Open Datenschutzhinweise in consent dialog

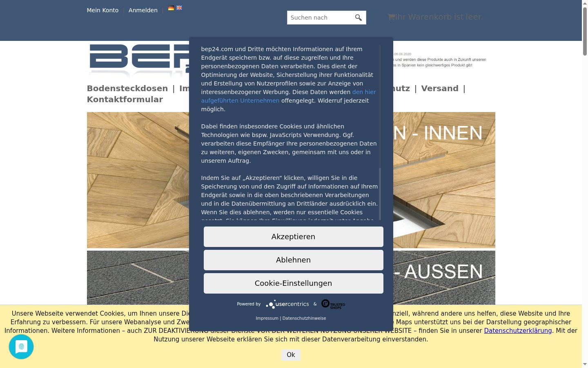click(x=304, y=318)
